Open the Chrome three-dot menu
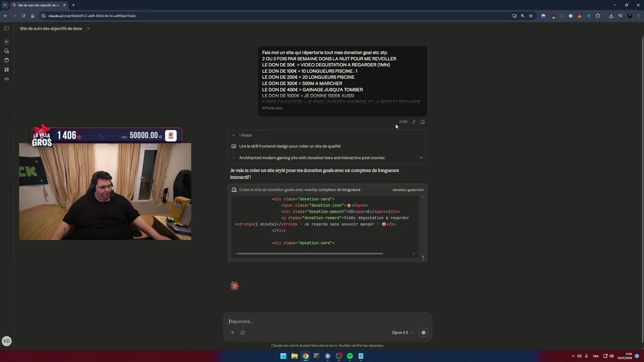644x362 pixels. point(638,16)
